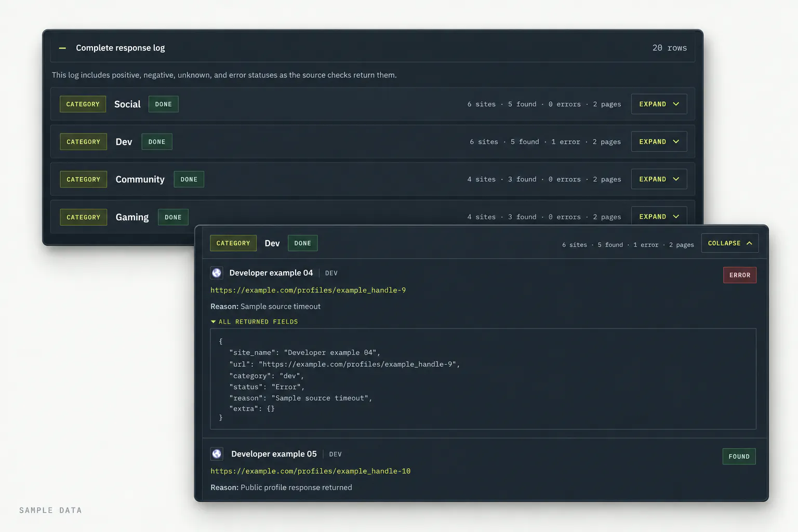
Task: Collapse the Complete response log minus icon
Action: click(62, 48)
